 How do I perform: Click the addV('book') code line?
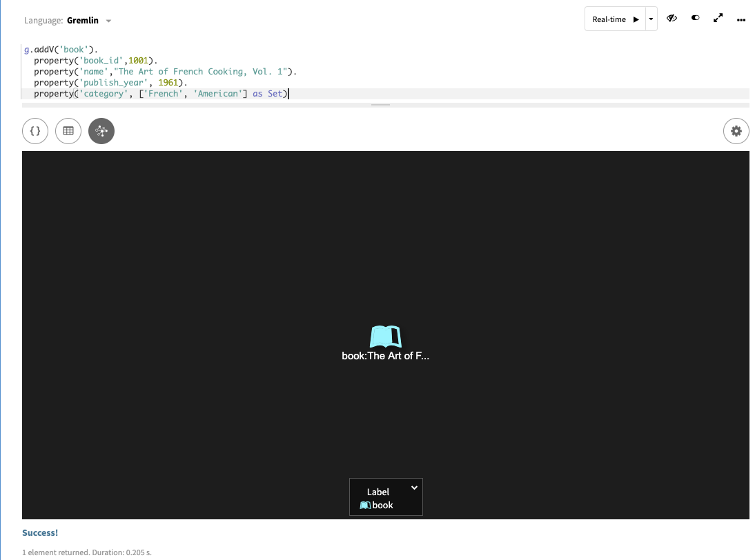tap(61, 50)
